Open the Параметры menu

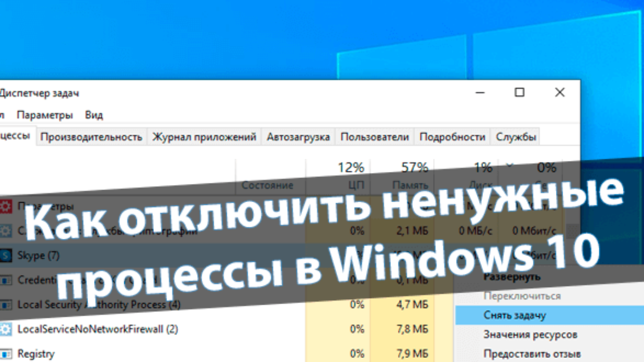click(45, 115)
